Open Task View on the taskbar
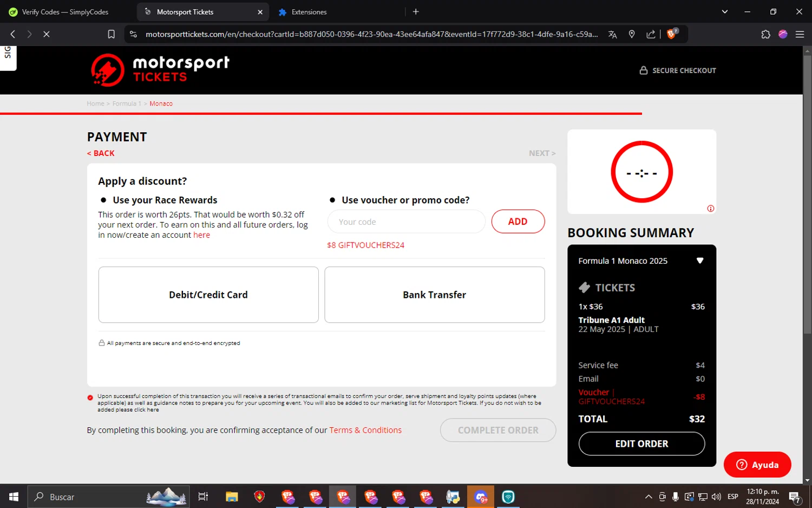The height and width of the screenshot is (508, 812). click(x=203, y=497)
